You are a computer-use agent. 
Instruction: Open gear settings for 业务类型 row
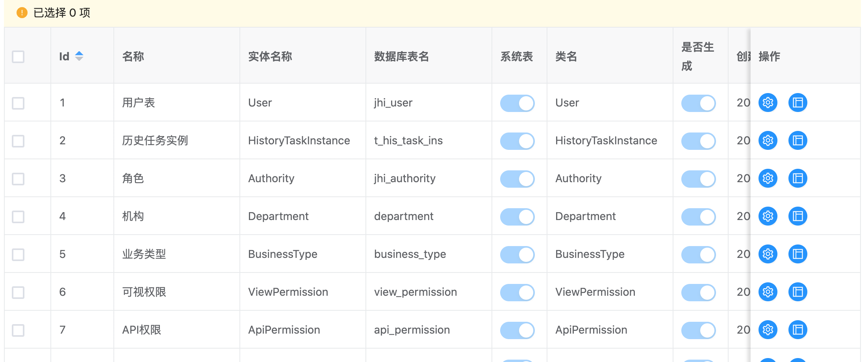coord(768,254)
